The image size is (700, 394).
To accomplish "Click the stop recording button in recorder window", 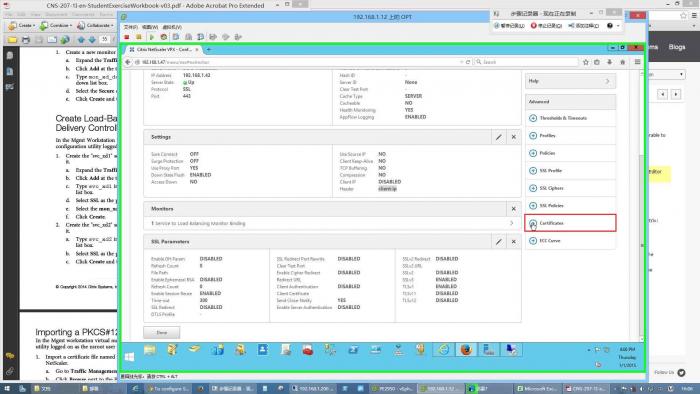I will pyautogui.click(x=546, y=26).
